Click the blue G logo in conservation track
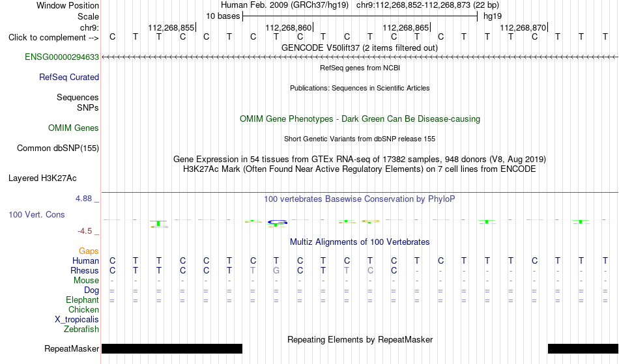Screen dimensions: 619x364 click(277, 223)
